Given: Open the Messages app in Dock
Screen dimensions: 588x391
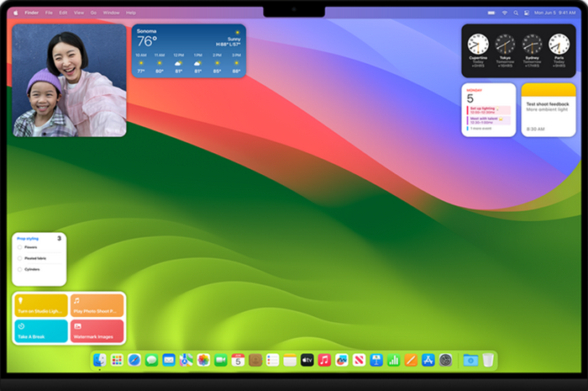Looking at the screenshot, I should pyautogui.click(x=152, y=360).
